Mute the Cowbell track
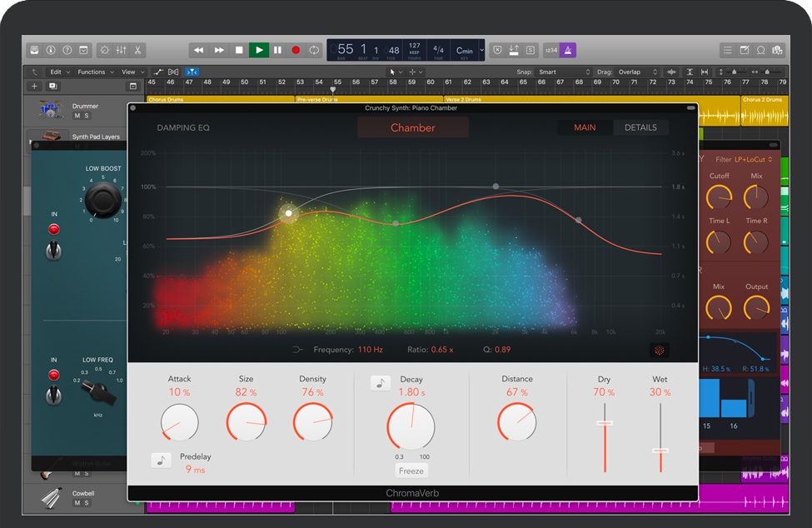This screenshot has height=528, width=812. pos(77,502)
